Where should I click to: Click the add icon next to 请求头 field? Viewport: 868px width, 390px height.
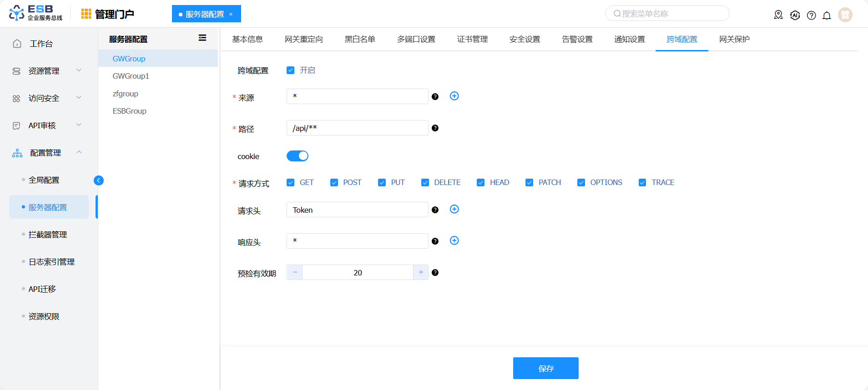(454, 209)
